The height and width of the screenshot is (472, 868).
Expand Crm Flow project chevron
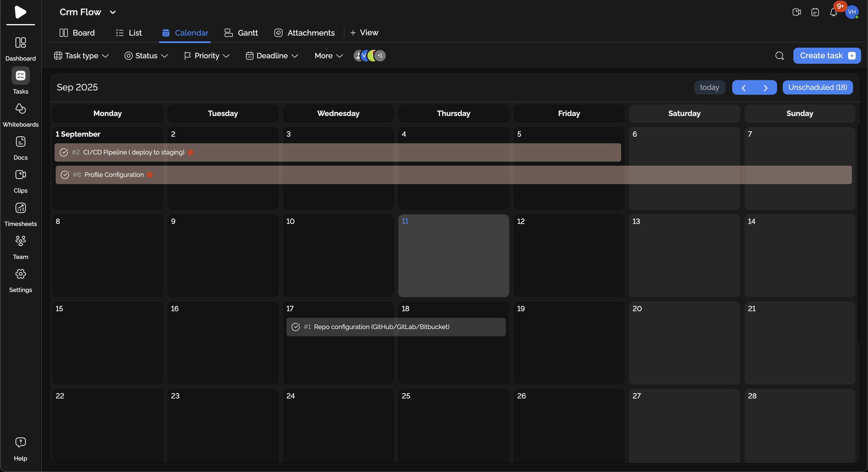pyautogui.click(x=113, y=12)
